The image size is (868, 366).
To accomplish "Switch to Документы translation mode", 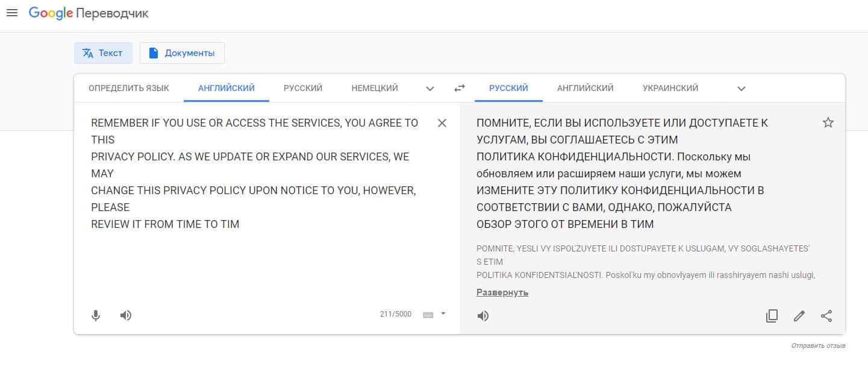I will point(182,53).
